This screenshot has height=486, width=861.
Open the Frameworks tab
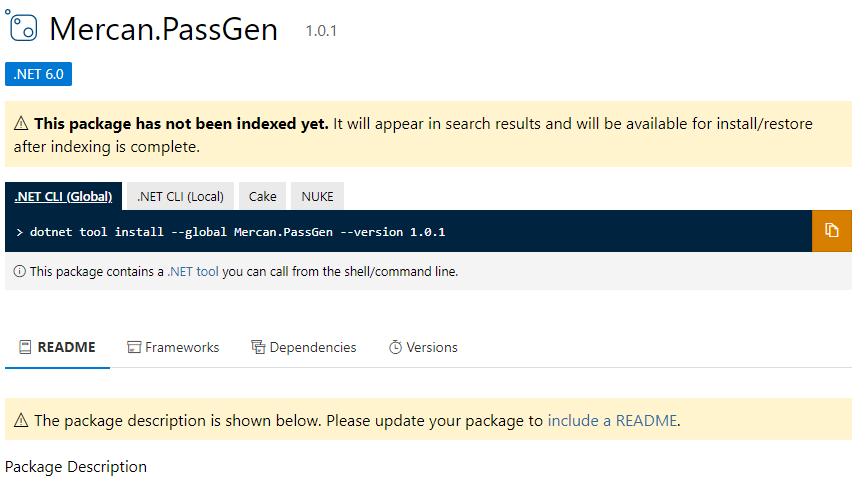181,347
